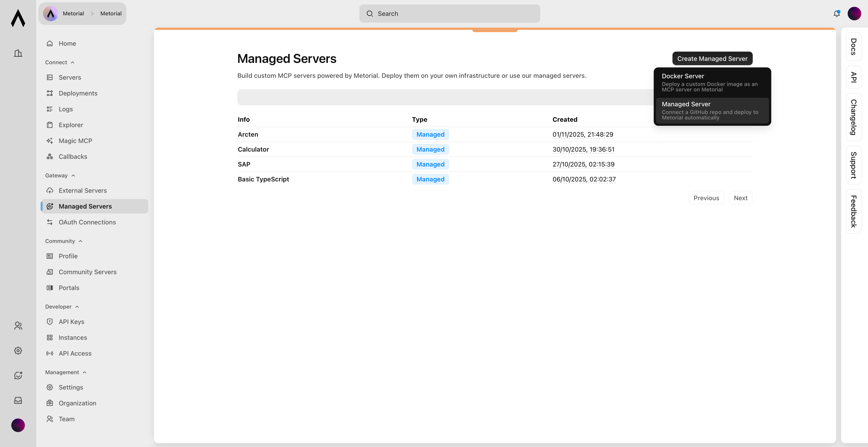Viewport: 868px width, 447px height.
Task: Click Next below the server table
Action: tap(741, 198)
